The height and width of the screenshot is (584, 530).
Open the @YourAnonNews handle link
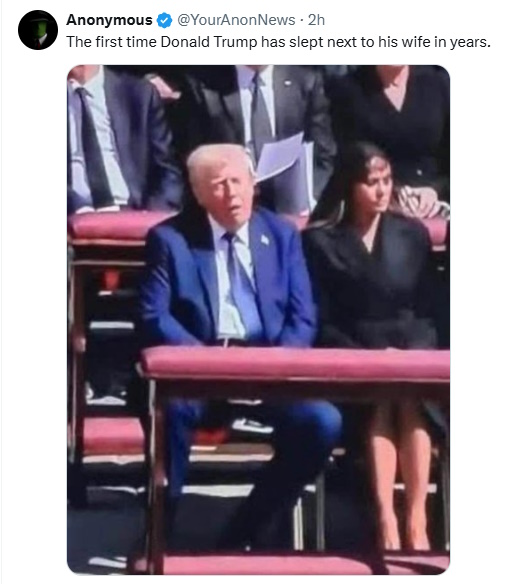[x=236, y=20]
